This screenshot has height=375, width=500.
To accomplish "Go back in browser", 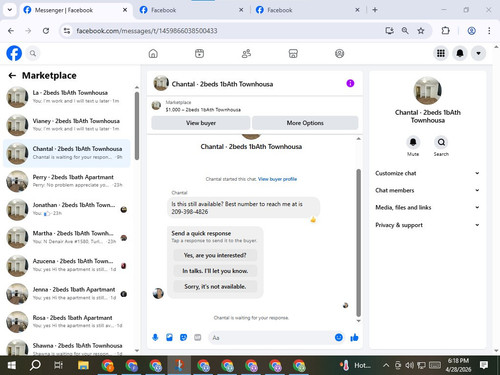I will (11, 31).
